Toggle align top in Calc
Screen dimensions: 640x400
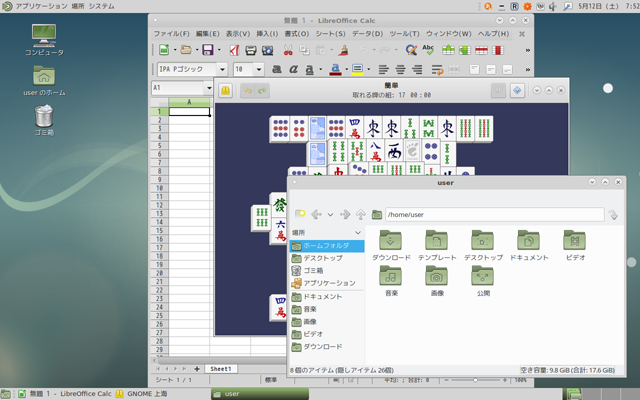pos(474,69)
